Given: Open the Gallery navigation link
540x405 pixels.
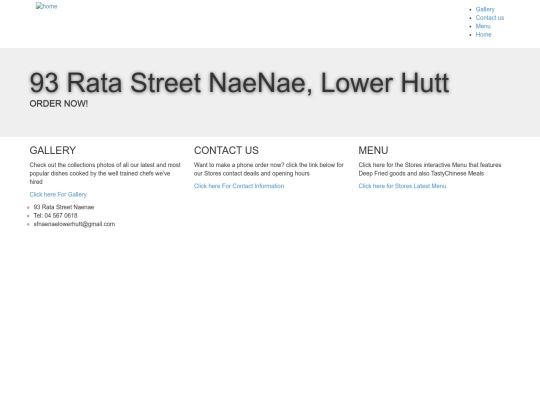Looking at the screenshot, I should click(x=485, y=9).
